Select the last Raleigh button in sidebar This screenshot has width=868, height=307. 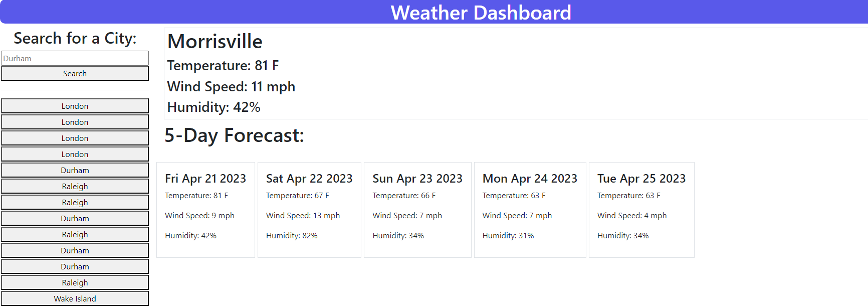coord(75,282)
